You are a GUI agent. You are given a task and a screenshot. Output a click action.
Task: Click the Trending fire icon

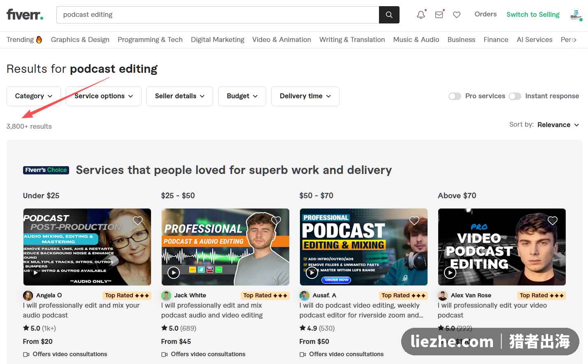pyautogui.click(x=39, y=39)
